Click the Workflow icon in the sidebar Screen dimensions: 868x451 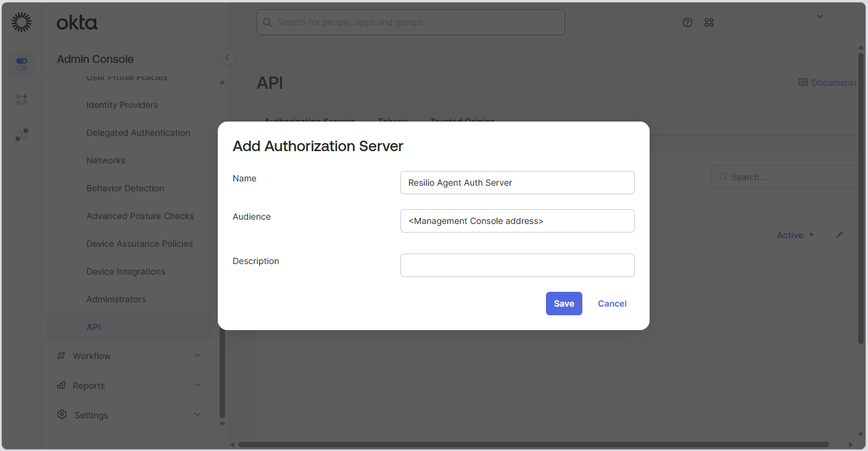click(x=61, y=355)
